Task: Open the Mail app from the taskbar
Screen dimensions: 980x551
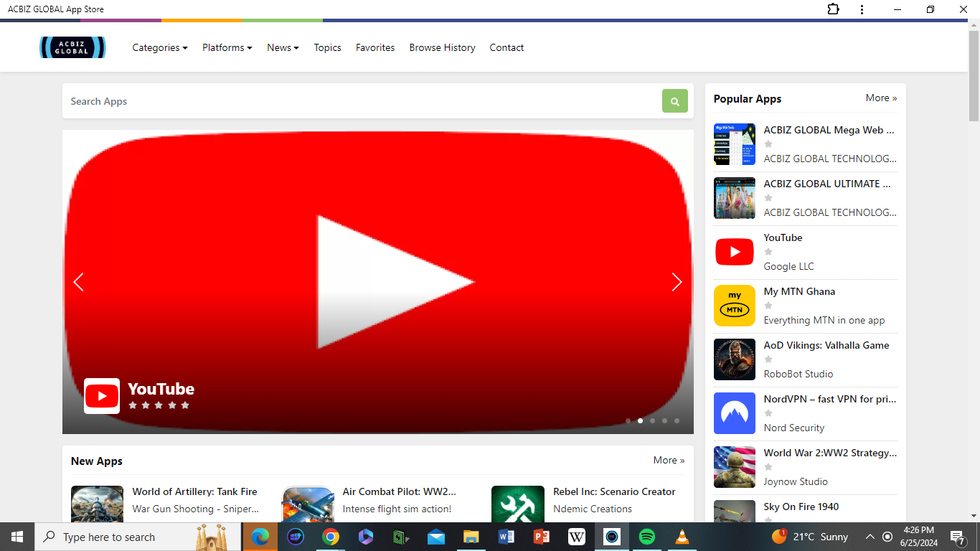Action: pos(435,537)
